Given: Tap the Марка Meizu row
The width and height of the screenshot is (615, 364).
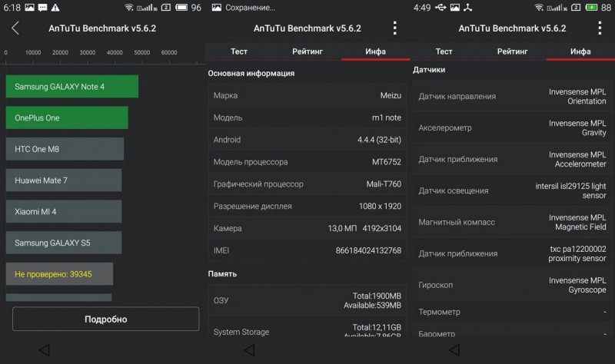Looking at the screenshot, I should (x=307, y=95).
